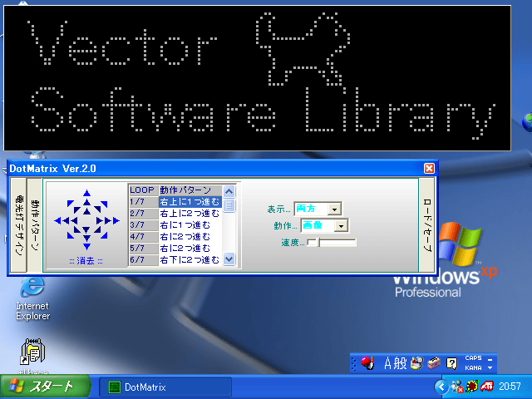Open the 動作 dropdown showing 画像

click(324, 225)
